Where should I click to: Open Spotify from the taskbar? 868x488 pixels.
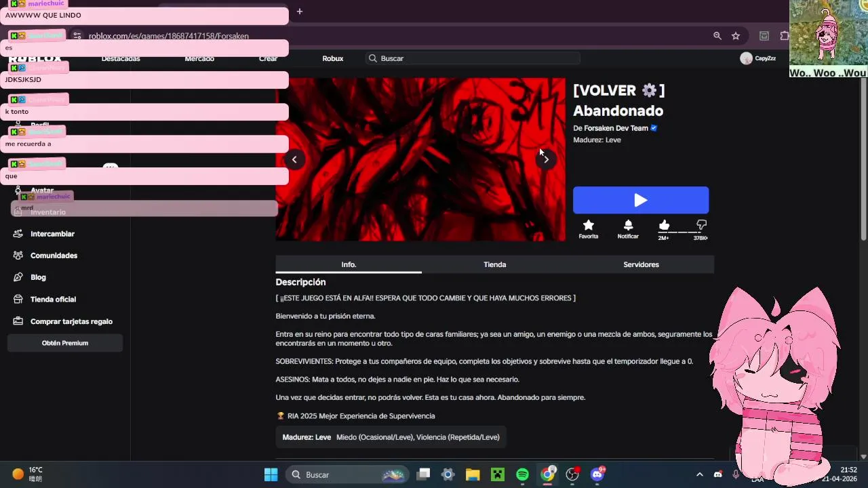tap(522, 474)
